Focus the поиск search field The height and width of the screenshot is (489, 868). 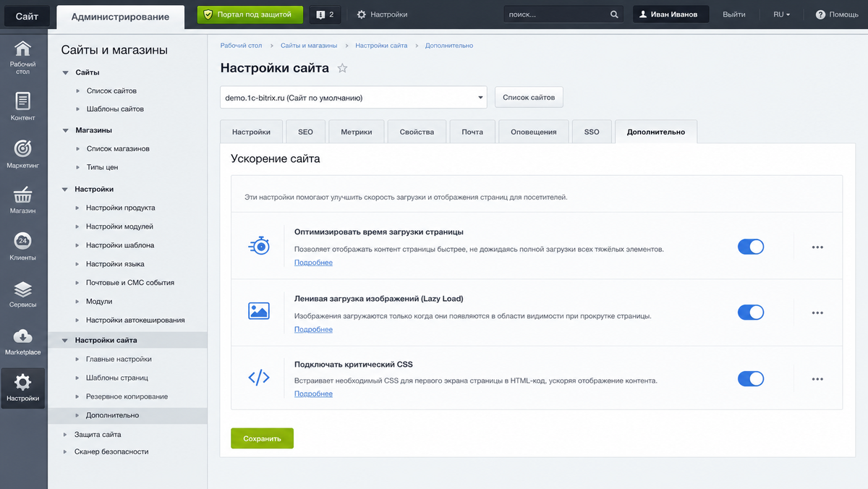coord(556,14)
